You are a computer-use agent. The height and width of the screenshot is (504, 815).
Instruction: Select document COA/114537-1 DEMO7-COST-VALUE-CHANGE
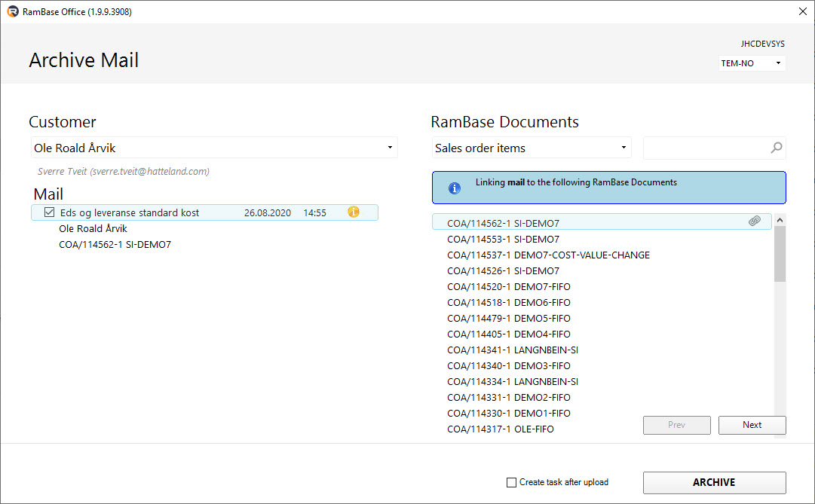tap(548, 255)
